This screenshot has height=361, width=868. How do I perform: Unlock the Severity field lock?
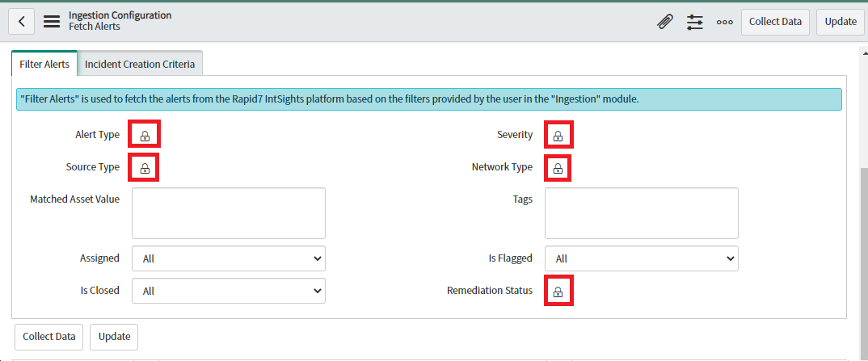tap(558, 136)
